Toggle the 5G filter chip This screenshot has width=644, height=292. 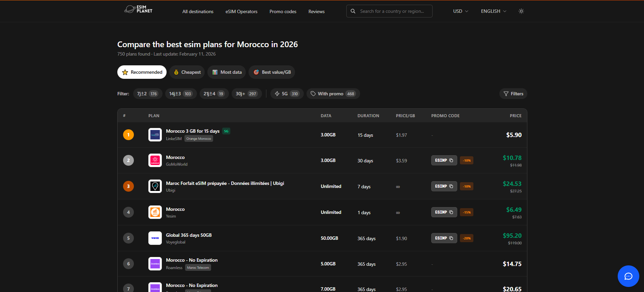coord(287,94)
